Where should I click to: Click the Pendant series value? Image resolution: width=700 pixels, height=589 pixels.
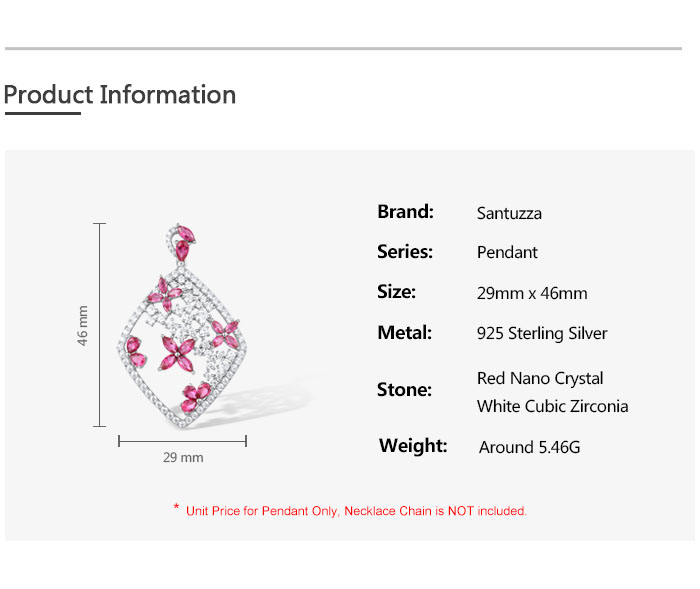click(x=507, y=253)
